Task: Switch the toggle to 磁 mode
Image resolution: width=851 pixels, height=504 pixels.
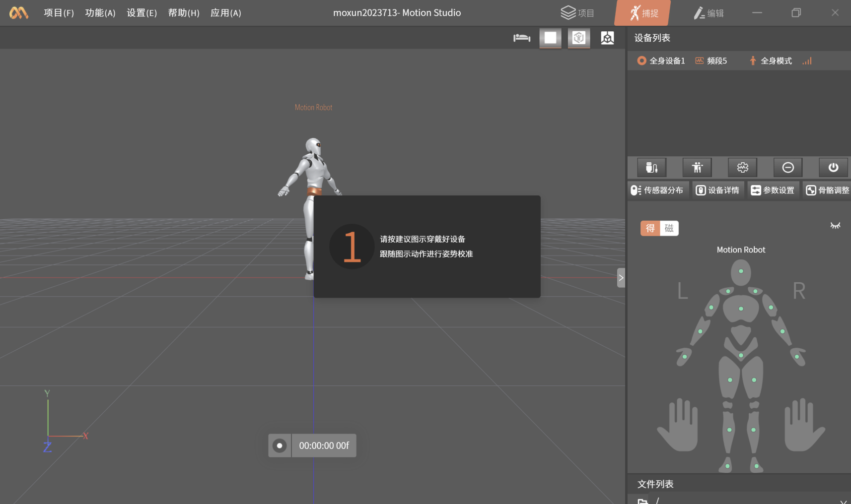Action: pos(669,228)
